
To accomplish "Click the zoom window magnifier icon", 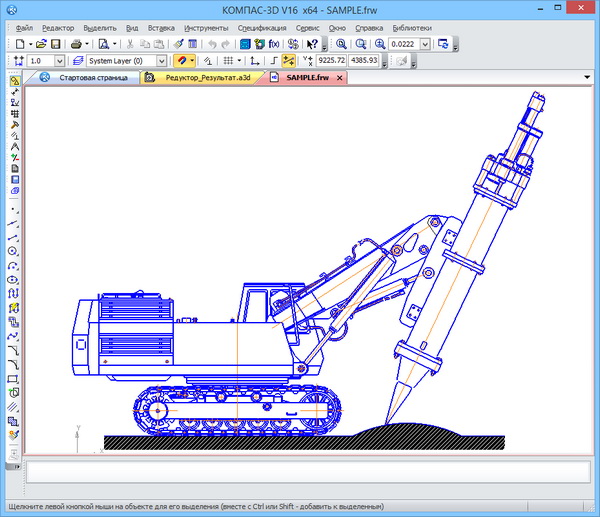I will point(341,44).
